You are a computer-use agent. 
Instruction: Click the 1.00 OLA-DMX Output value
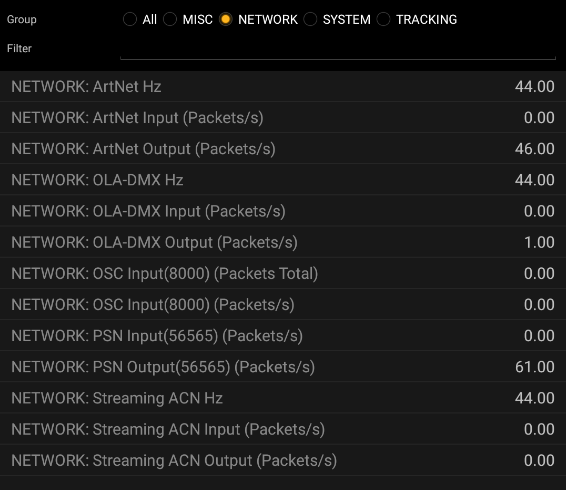[539, 242]
